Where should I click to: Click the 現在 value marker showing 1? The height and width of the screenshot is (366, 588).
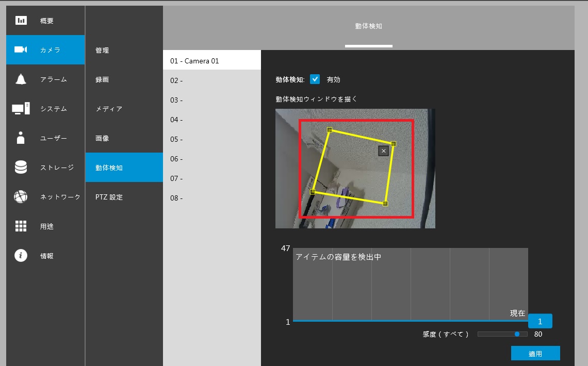pos(540,321)
